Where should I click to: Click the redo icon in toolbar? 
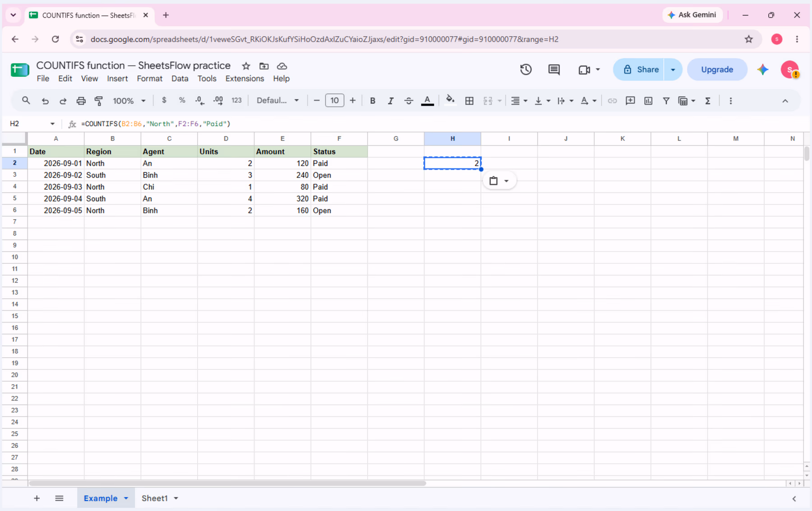[63, 101]
